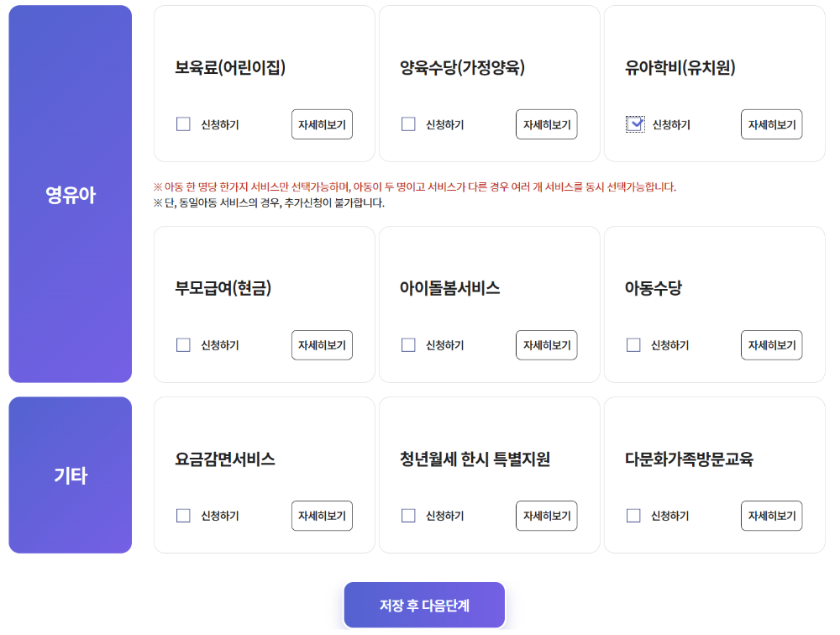Viewport: 840px width, 635px height.
Task: View details for 다문화가족방문교육
Action: pyautogui.click(x=771, y=516)
